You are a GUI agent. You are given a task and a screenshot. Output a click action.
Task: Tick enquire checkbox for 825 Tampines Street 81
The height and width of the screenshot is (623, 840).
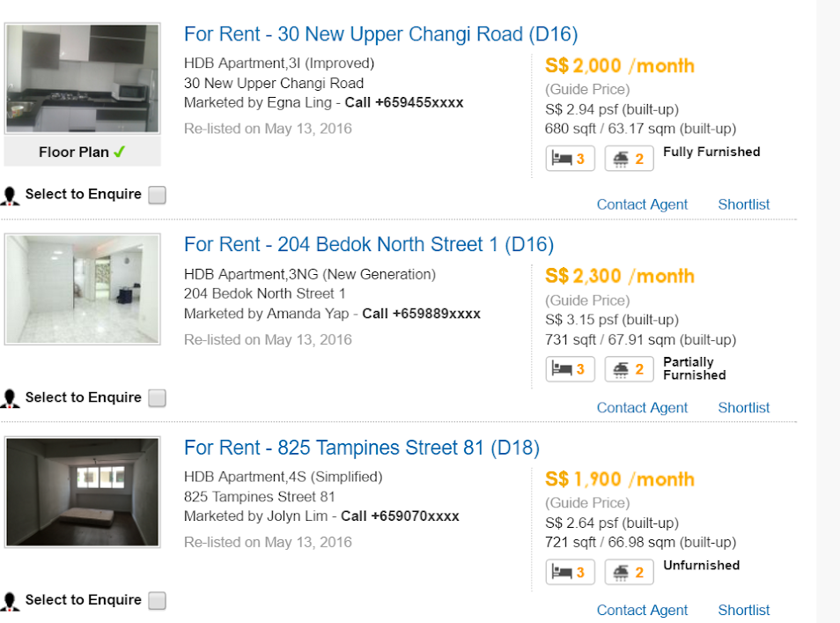[x=157, y=601]
